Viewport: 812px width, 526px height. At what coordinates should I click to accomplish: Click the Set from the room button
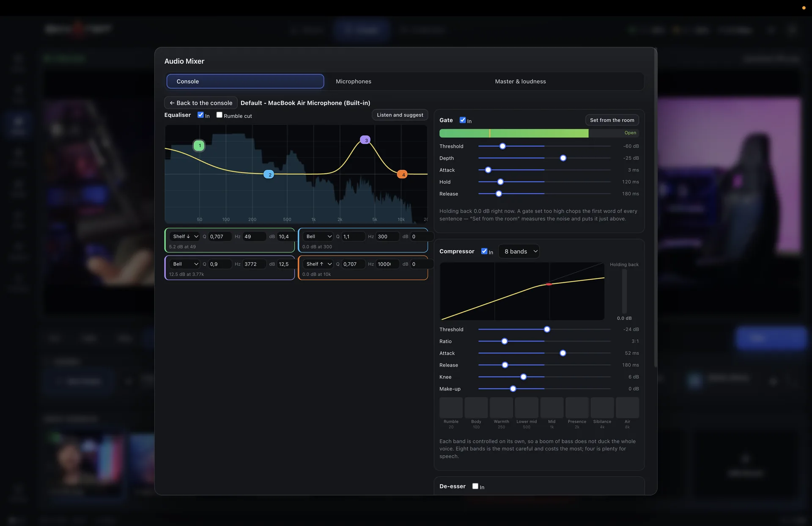pos(612,120)
